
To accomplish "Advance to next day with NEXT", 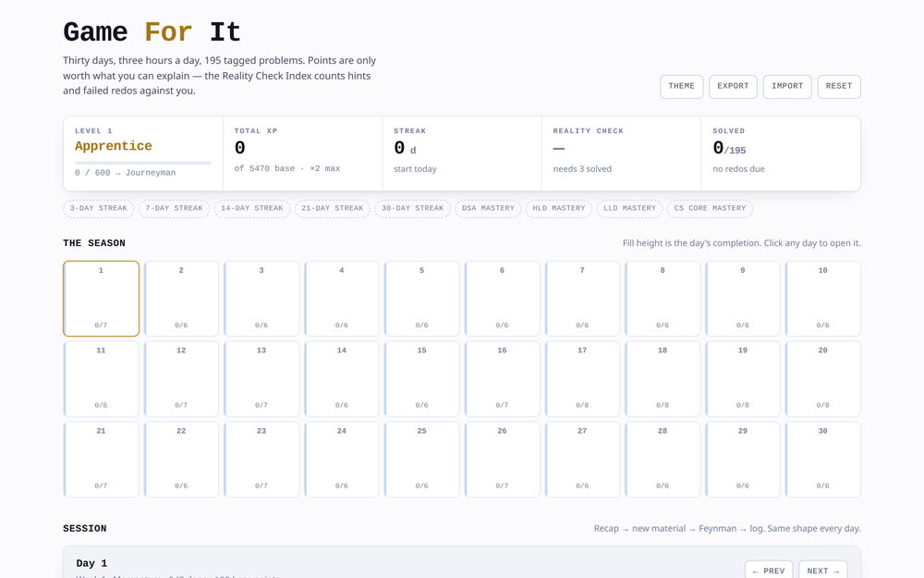I will (x=823, y=571).
